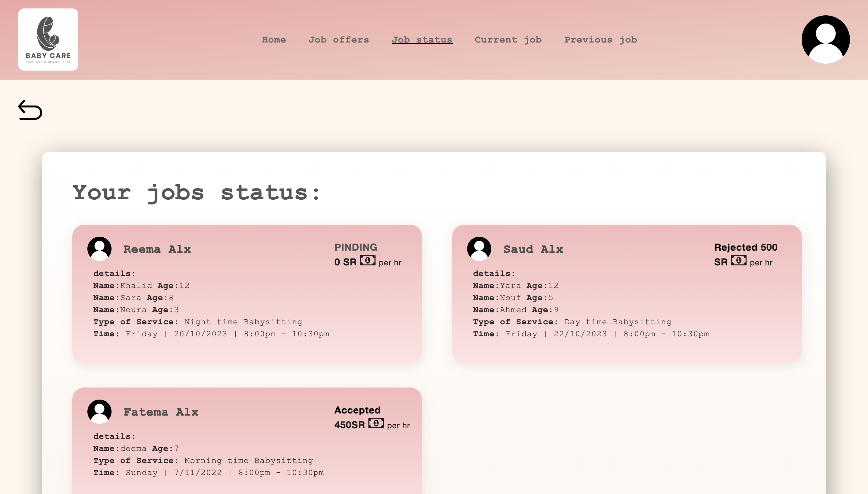This screenshot has width=868, height=494.
Task: Select Name:Nouf Age:5 row
Action: pos(513,298)
